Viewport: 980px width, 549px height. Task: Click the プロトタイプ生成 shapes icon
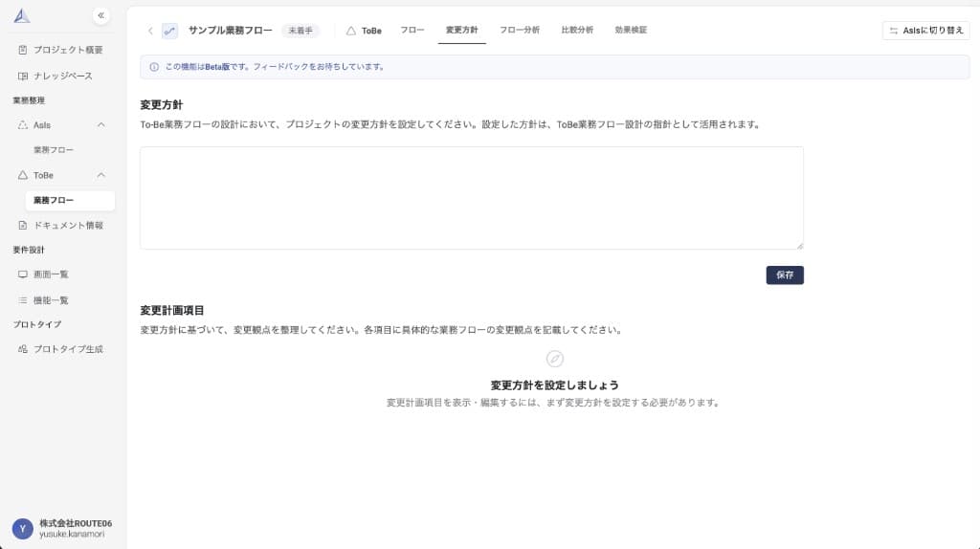(23, 349)
